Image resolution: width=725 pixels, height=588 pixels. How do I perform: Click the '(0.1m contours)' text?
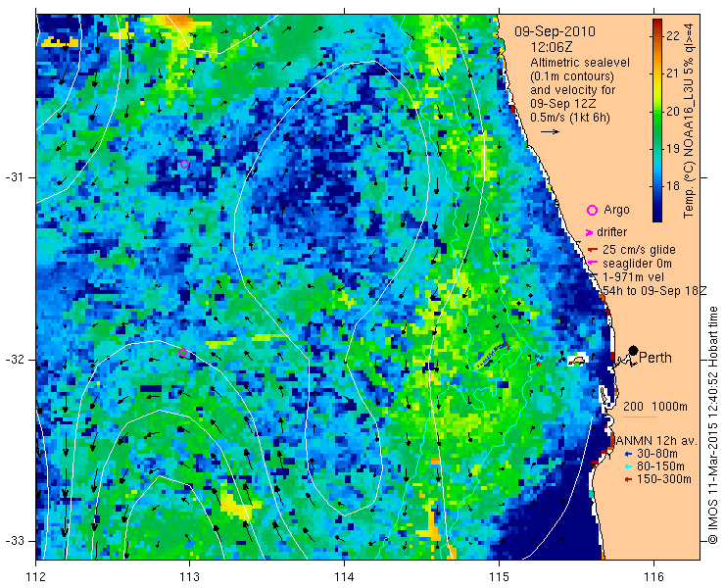(572, 75)
